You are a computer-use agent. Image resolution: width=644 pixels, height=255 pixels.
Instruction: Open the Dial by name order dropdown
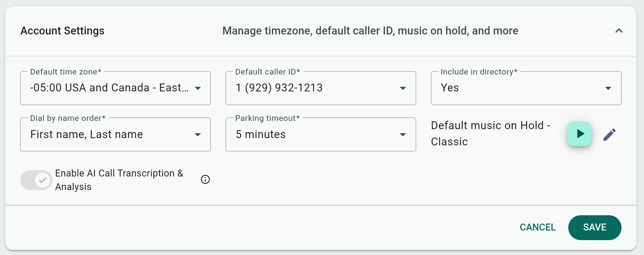point(109,134)
